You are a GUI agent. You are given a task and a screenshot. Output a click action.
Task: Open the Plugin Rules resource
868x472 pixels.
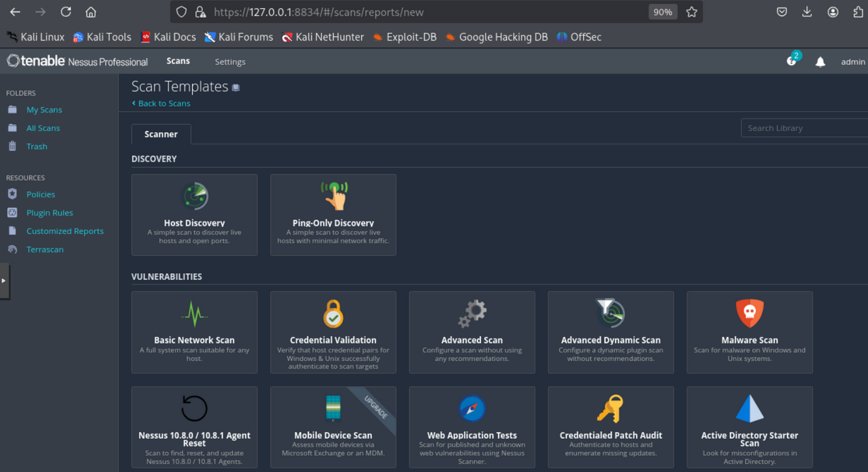click(x=50, y=213)
